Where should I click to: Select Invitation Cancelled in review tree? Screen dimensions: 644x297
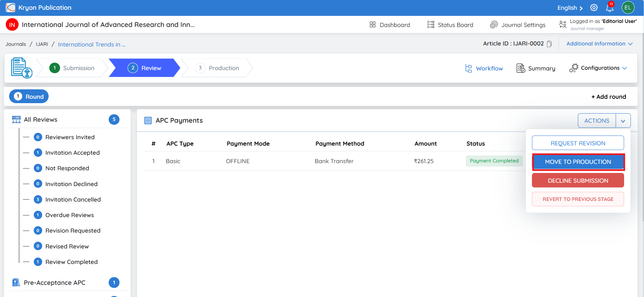tap(73, 200)
